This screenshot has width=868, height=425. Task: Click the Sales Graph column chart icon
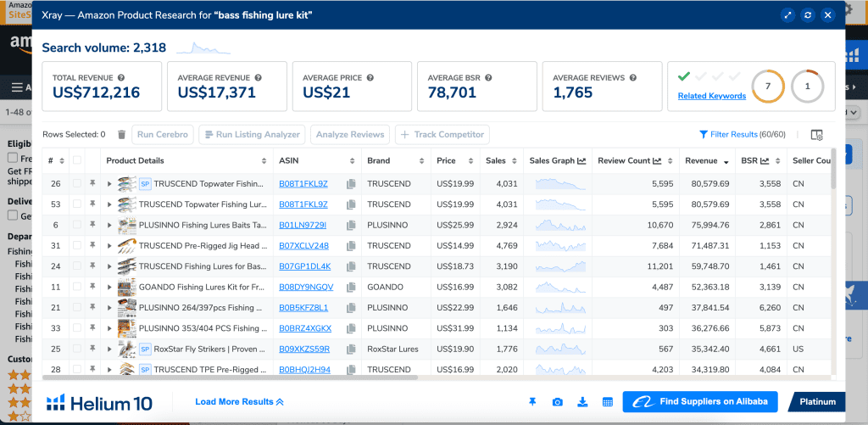click(x=581, y=160)
